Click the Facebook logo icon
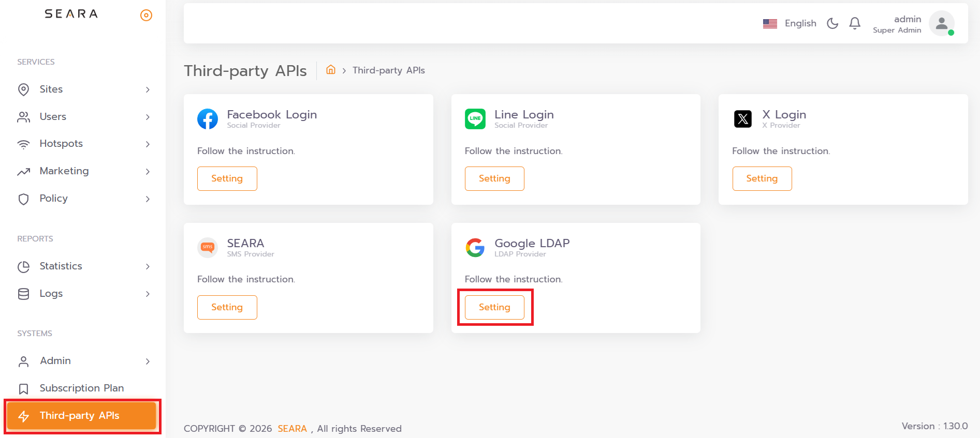Screen dimensions: 980x438 click(208, 119)
